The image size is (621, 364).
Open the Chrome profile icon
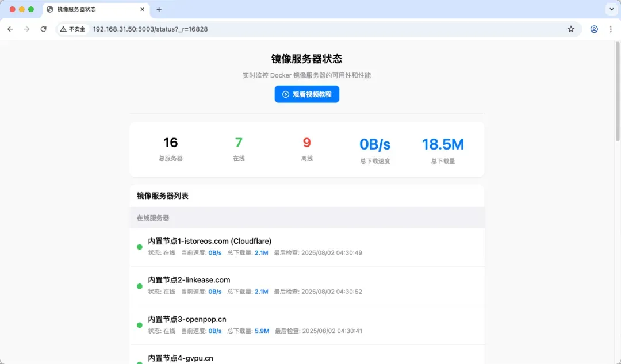click(x=594, y=29)
